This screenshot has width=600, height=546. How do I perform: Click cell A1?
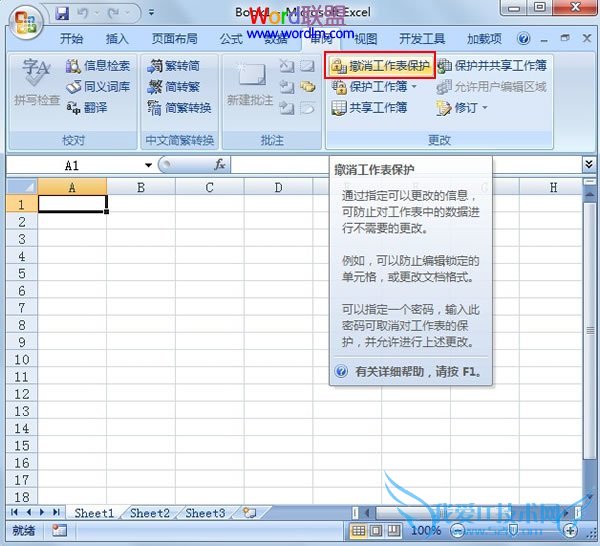(x=72, y=204)
